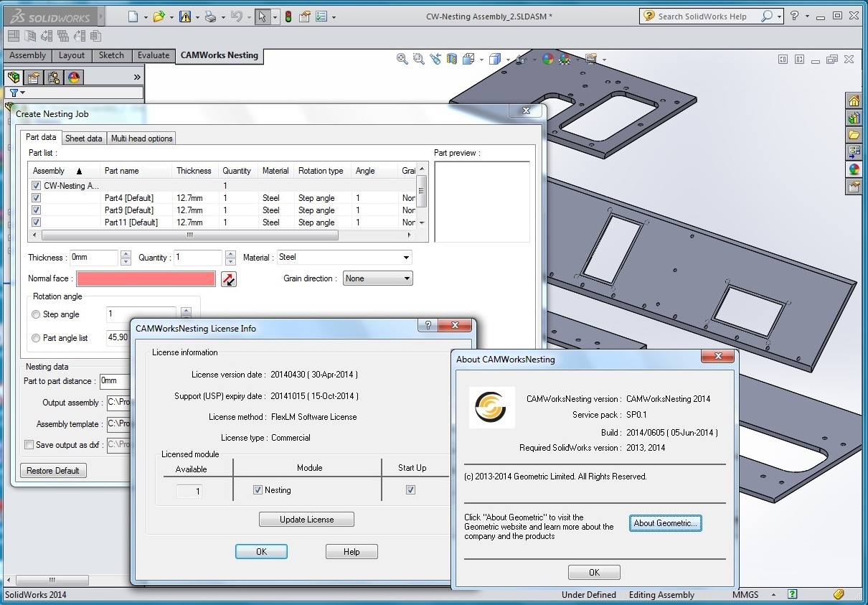Viewport: 868px width, 605px height.
Task: Click the Open file folder icon
Action: click(159, 17)
